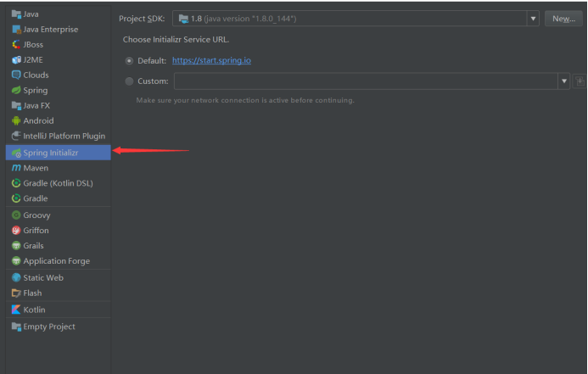
Task: Open the Project SDK 1.8 combo box
Action: (x=356, y=19)
